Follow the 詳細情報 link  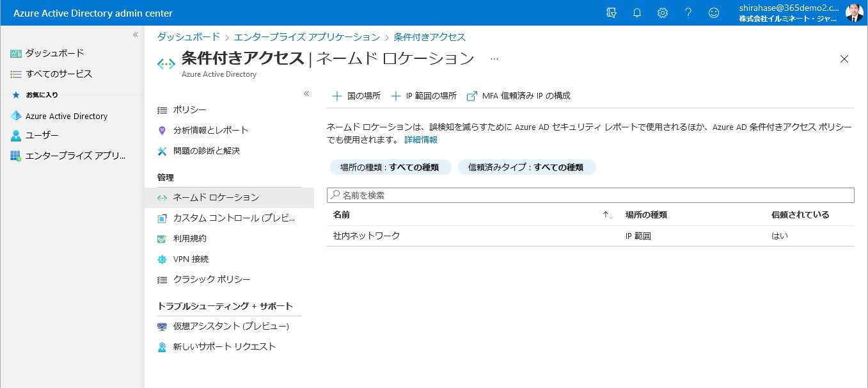[421, 140]
